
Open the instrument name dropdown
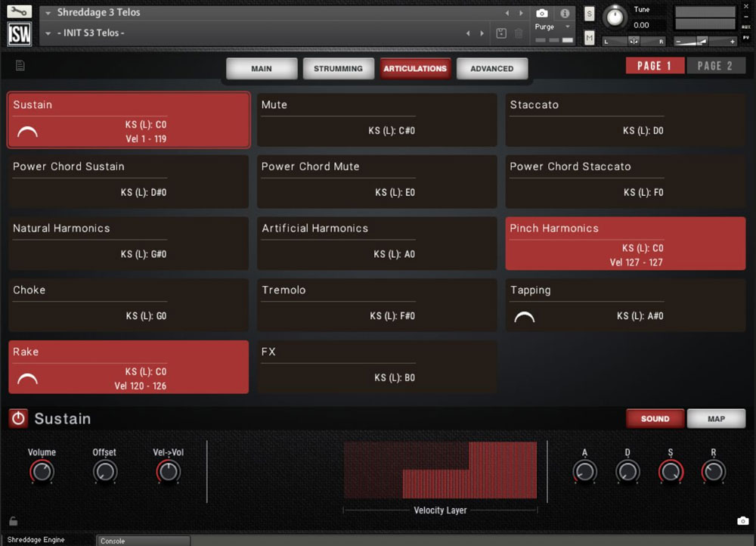tap(48, 13)
